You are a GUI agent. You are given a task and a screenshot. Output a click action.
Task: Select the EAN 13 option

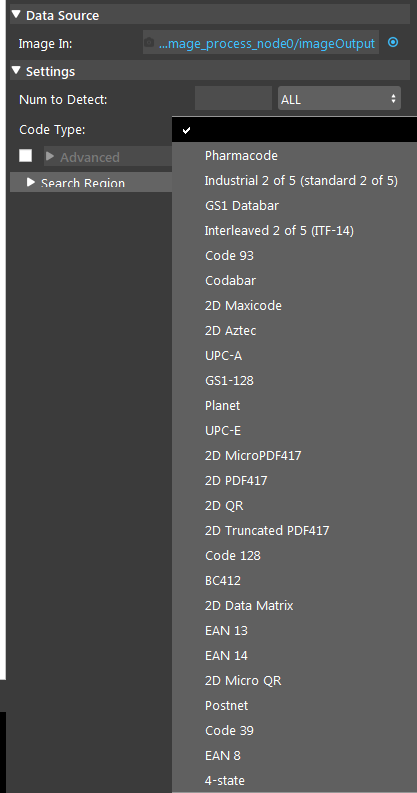(x=226, y=631)
